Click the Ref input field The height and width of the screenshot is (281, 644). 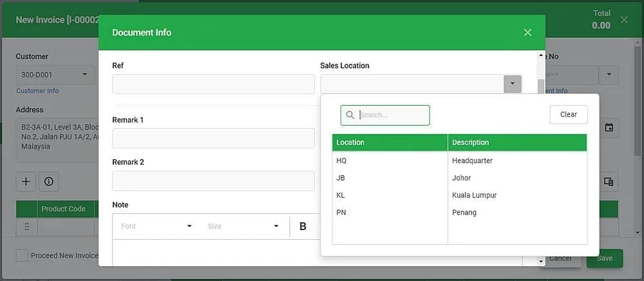point(214,84)
